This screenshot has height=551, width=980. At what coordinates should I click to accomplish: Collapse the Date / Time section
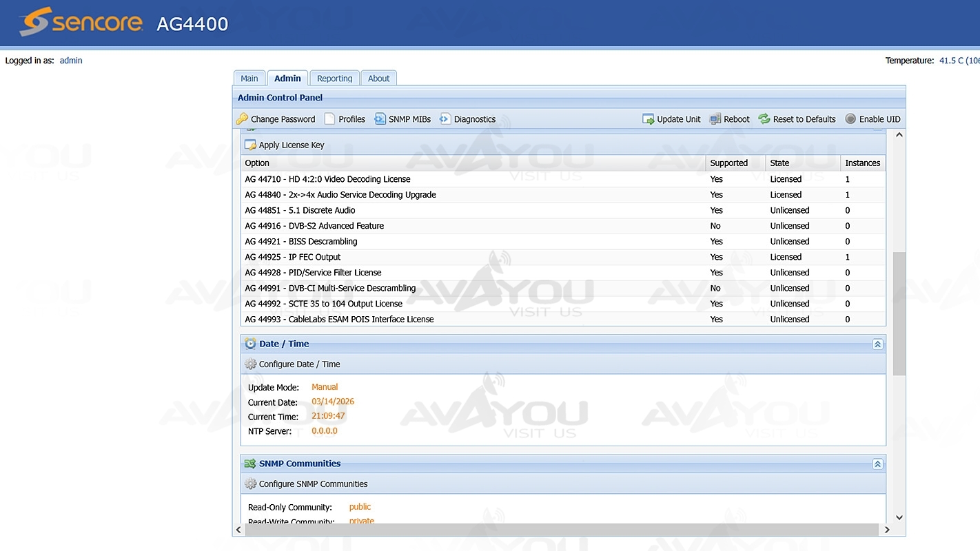pos(877,344)
